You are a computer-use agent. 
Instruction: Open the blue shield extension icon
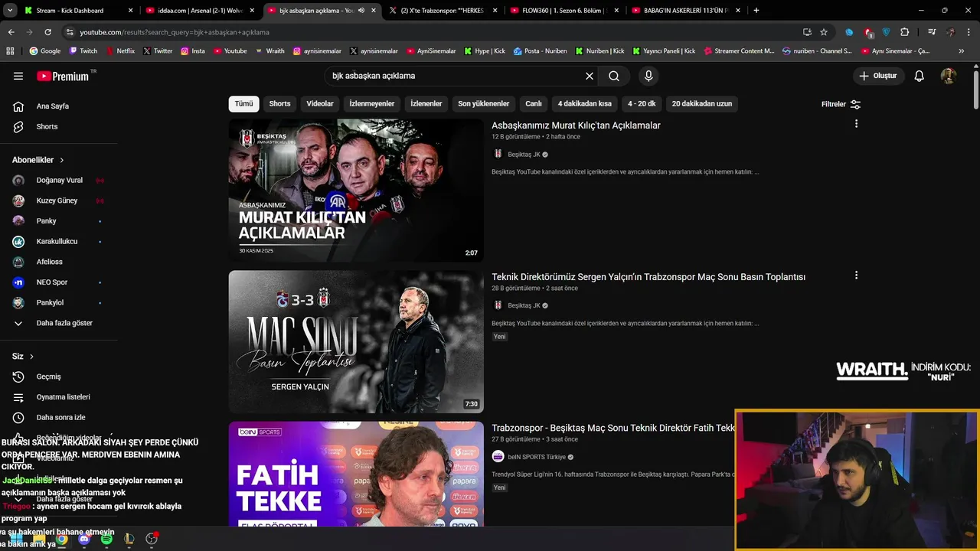887,32
